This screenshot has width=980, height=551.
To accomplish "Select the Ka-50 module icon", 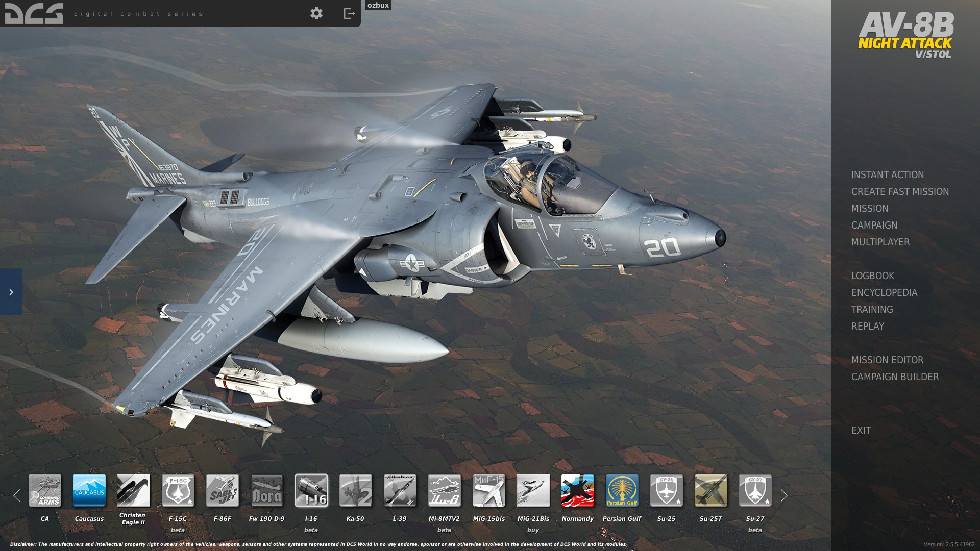I will [x=356, y=490].
